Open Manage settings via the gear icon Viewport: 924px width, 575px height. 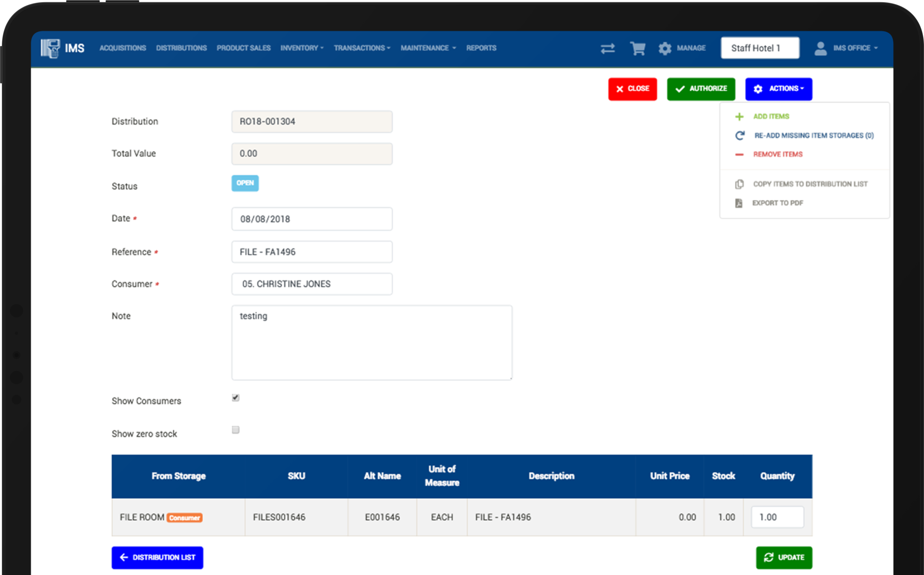point(664,48)
